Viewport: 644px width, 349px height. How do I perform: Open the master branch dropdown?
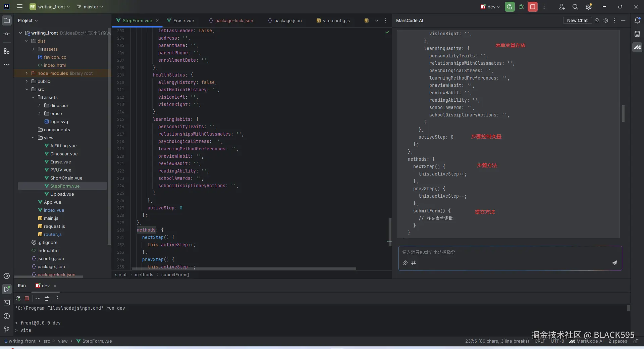coord(90,7)
